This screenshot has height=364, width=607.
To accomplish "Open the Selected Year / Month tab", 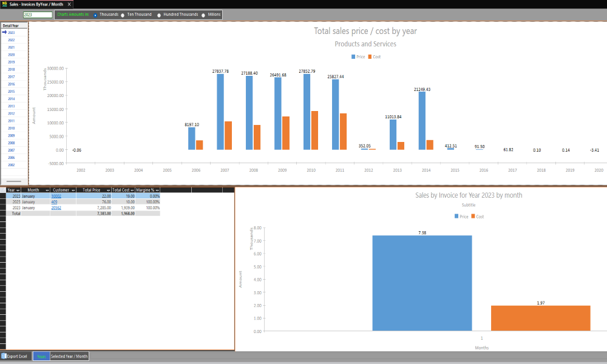I will 69,356.
